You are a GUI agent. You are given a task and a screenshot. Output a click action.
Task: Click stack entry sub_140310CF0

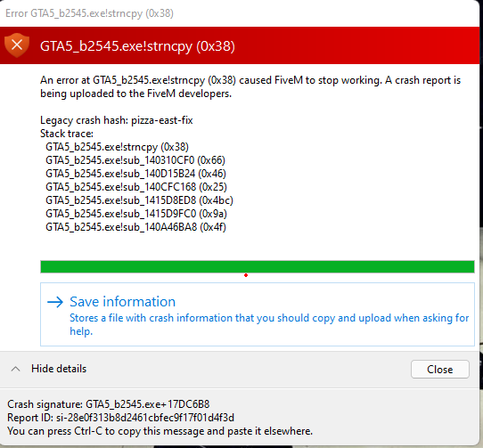click(x=135, y=160)
